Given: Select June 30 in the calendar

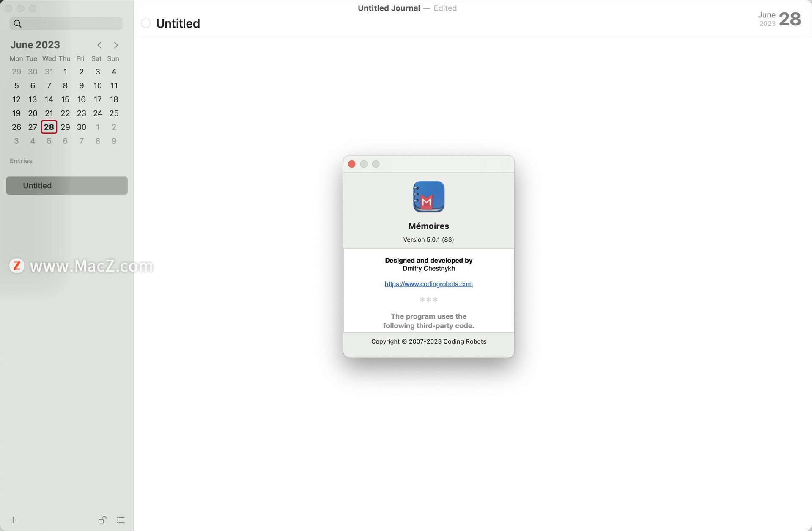Looking at the screenshot, I should coord(82,127).
